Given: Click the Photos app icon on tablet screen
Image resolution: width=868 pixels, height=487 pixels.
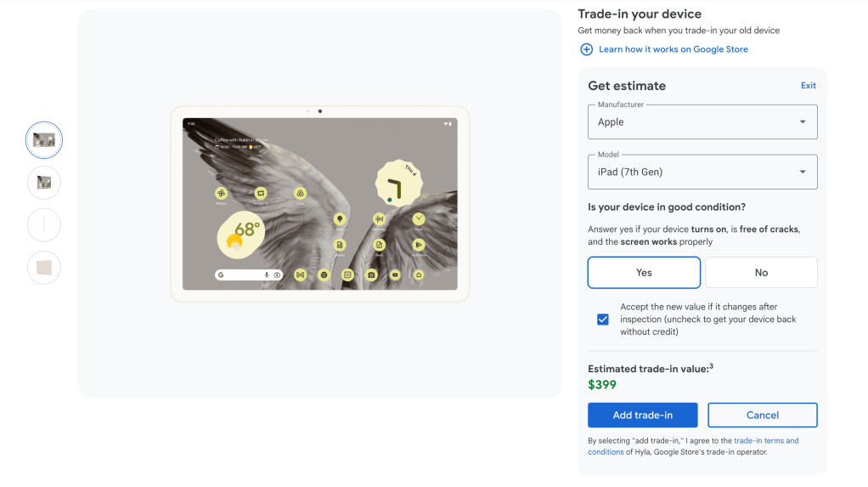Looking at the screenshot, I should [222, 193].
